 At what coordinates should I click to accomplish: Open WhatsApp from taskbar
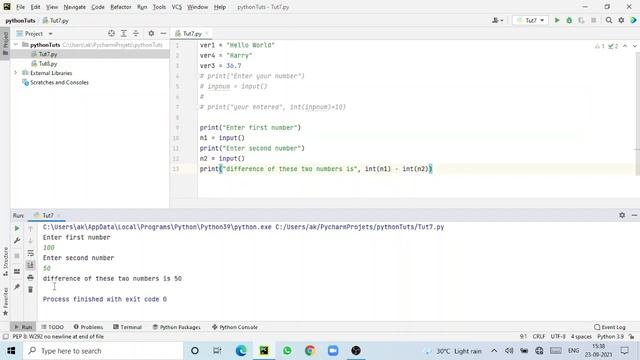click(x=287, y=351)
